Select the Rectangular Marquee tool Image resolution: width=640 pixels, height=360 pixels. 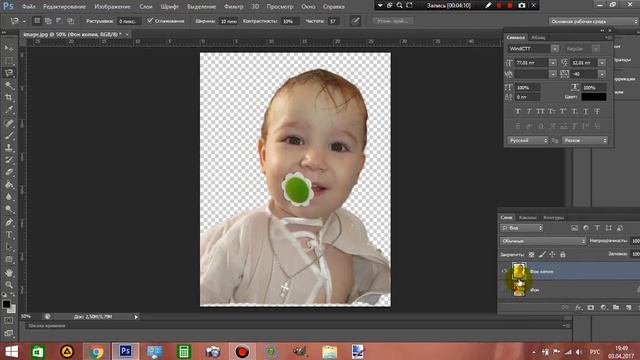pos(9,61)
